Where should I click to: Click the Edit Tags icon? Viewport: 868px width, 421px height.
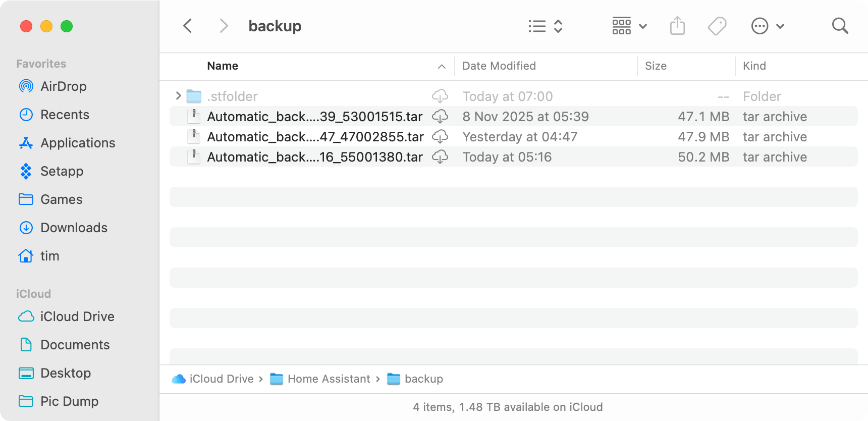coord(717,26)
